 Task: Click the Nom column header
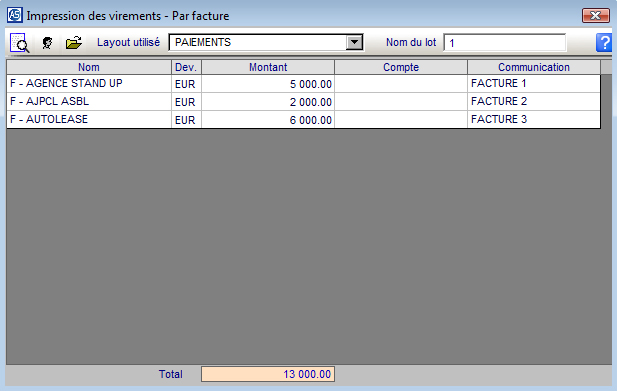pyautogui.click(x=89, y=67)
